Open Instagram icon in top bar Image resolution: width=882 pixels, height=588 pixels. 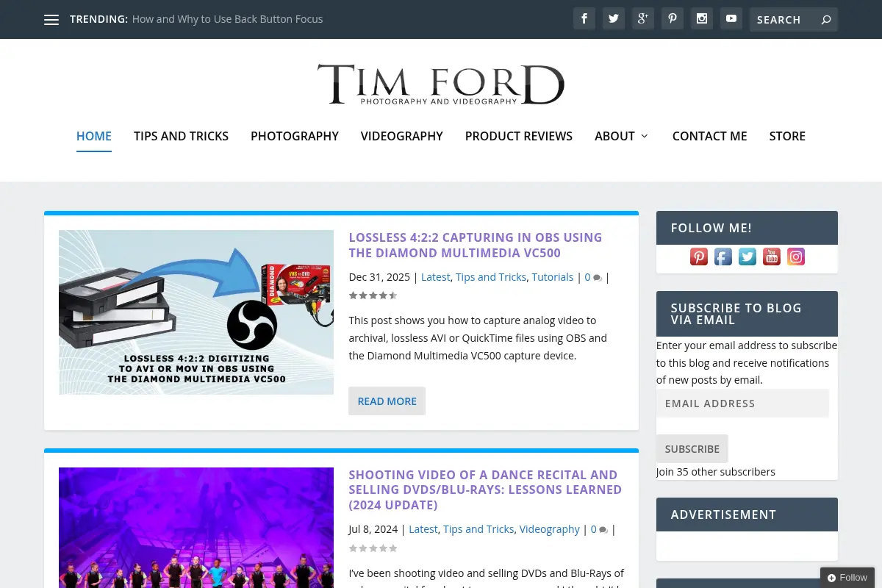(x=702, y=19)
